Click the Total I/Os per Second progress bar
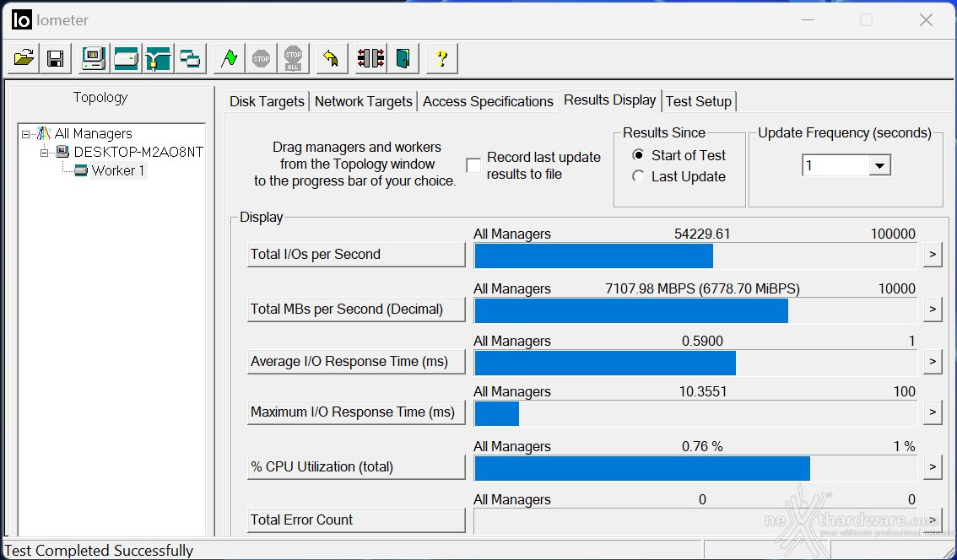Image resolution: width=957 pixels, height=560 pixels. click(695, 256)
